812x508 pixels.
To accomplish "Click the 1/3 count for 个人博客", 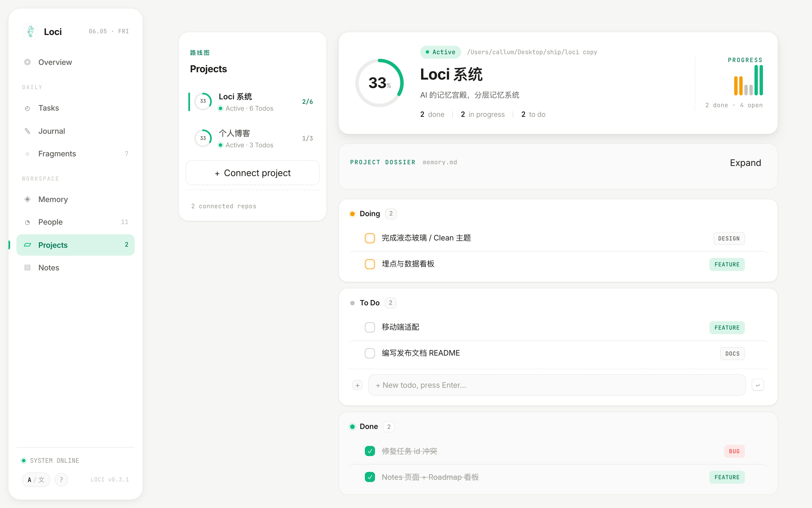I will point(307,138).
